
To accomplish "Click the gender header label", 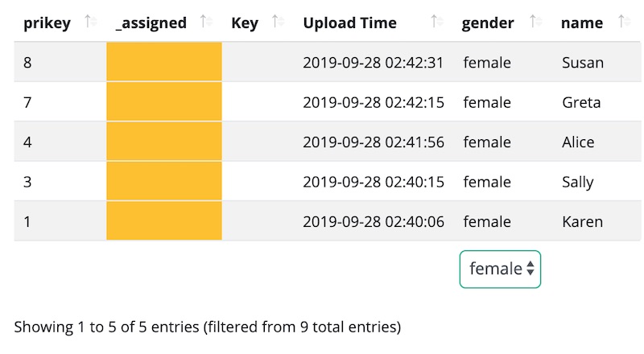I will 488,23.
